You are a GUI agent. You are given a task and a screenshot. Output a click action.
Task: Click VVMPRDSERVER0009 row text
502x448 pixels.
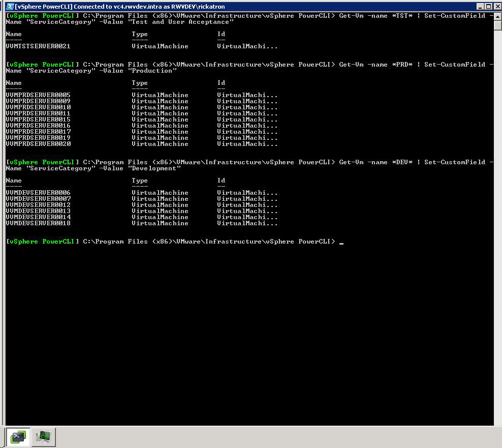coord(38,101)
